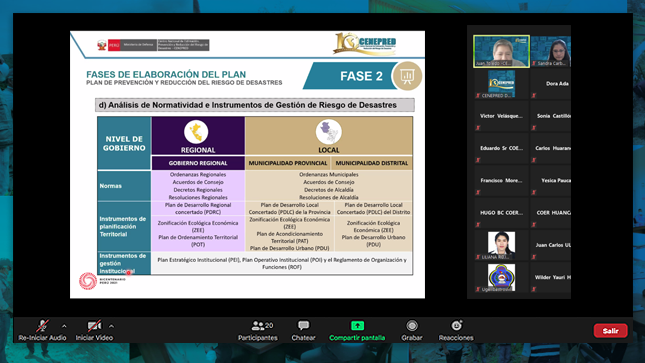Viewport: 645px width, 363px height.
Task: Click the Regional Peru map icon
Action: point(196,132)
